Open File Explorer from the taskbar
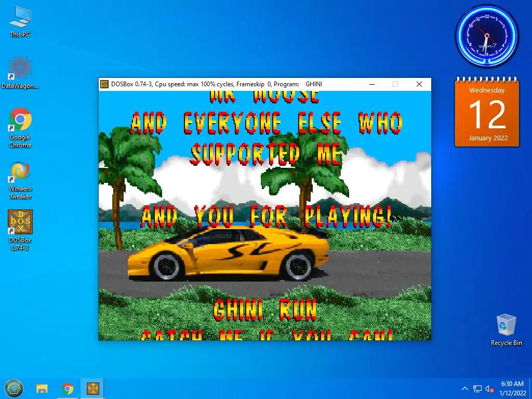 42,389
